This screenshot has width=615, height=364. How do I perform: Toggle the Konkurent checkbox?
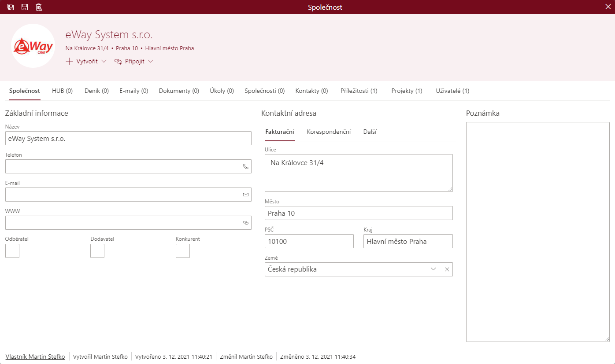[183, 251]
